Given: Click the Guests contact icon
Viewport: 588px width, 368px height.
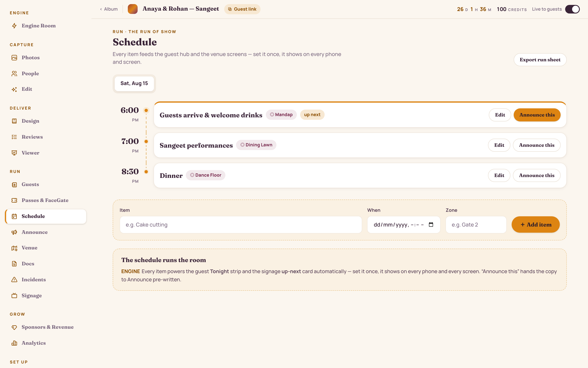Looking at the screenshot, I should click(x=14, y=184).
